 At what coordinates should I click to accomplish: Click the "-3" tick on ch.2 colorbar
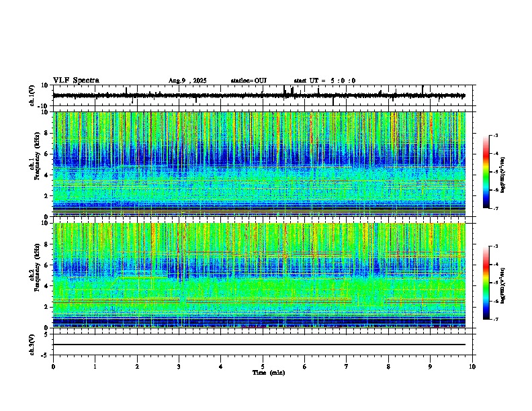[496, 246]
